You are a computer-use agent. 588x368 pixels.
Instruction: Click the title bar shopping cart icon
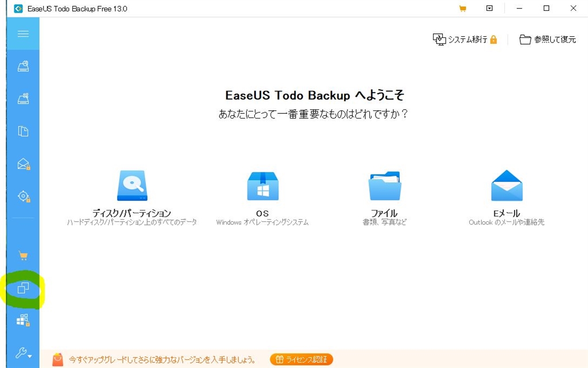click(462, 8)
